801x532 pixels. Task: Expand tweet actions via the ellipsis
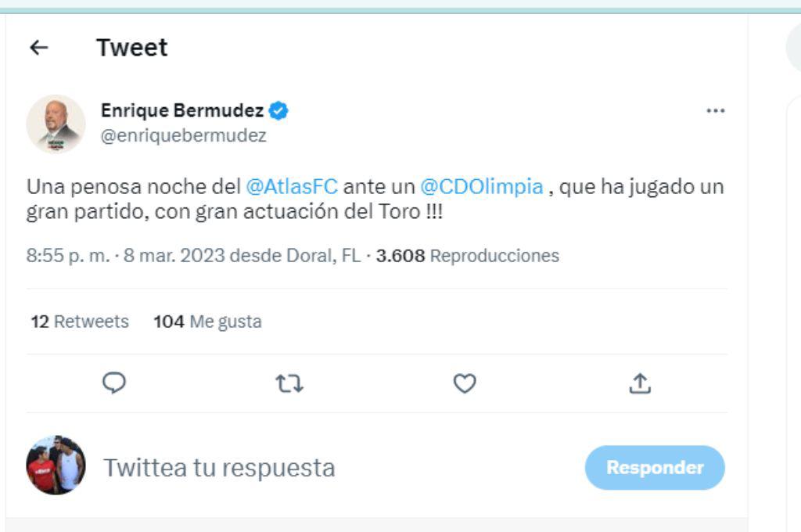click(x=717, y=111)
